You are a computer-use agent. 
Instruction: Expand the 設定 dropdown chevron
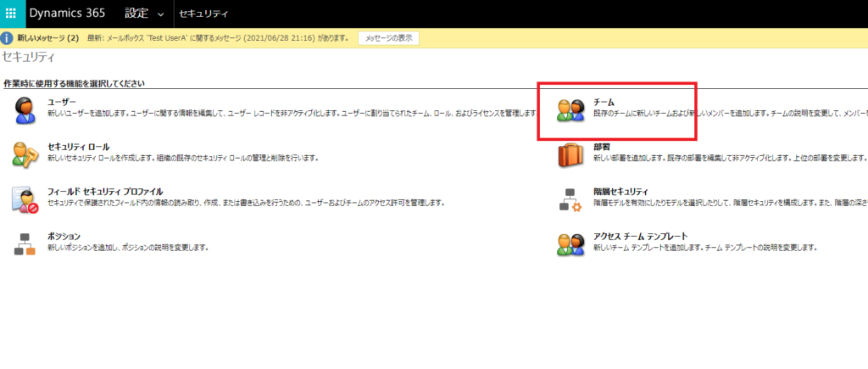pyautogui.click(x=160, y=15)
